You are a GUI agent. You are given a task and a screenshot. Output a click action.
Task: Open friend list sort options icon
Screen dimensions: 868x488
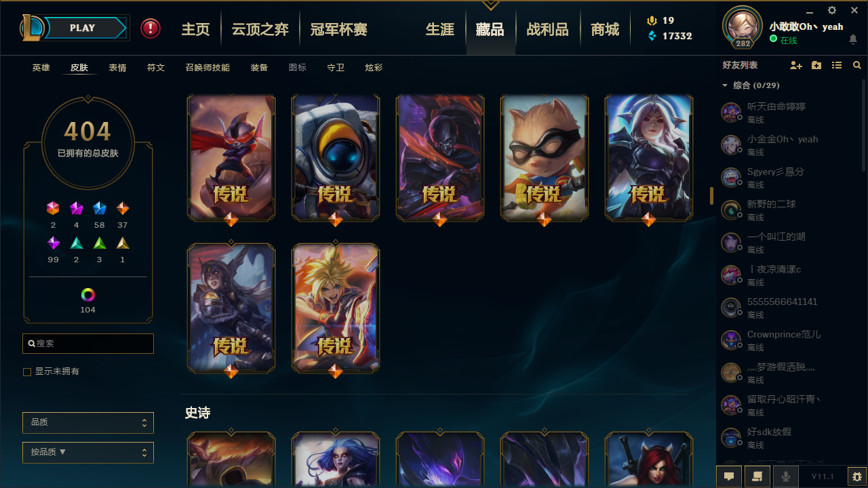click(837, 65)
